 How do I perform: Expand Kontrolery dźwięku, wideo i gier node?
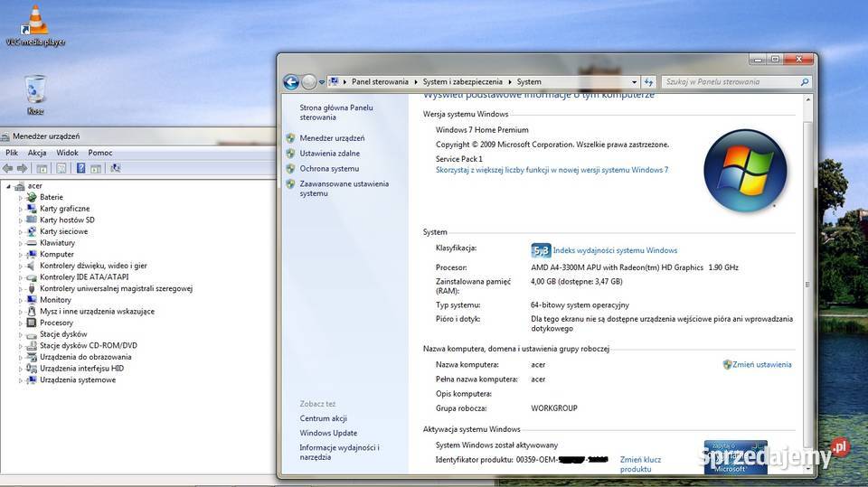(x=21, y=267)
